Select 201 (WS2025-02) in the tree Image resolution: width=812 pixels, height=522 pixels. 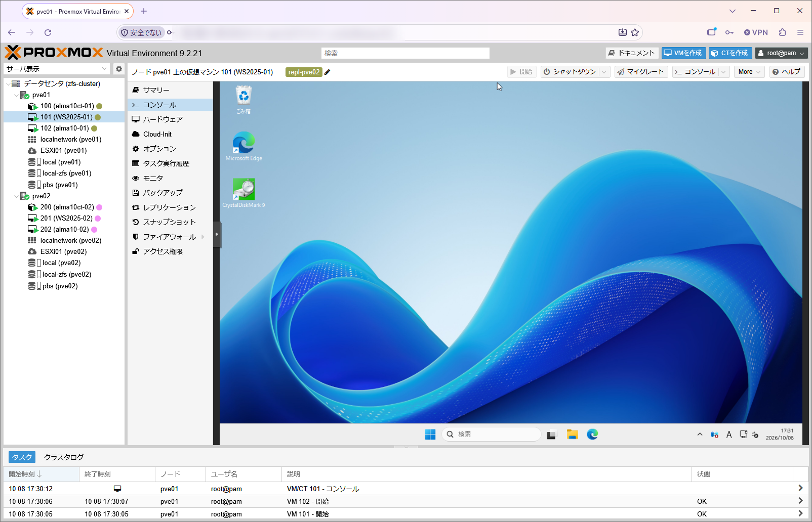tap(64, 219)
